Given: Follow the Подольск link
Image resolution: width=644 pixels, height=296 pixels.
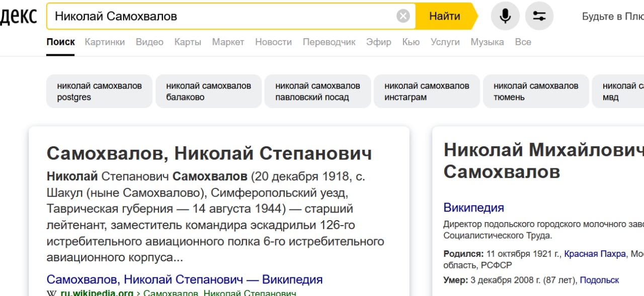Looking at the screenshot, I should pyautogui.click(x=599, y=280).
